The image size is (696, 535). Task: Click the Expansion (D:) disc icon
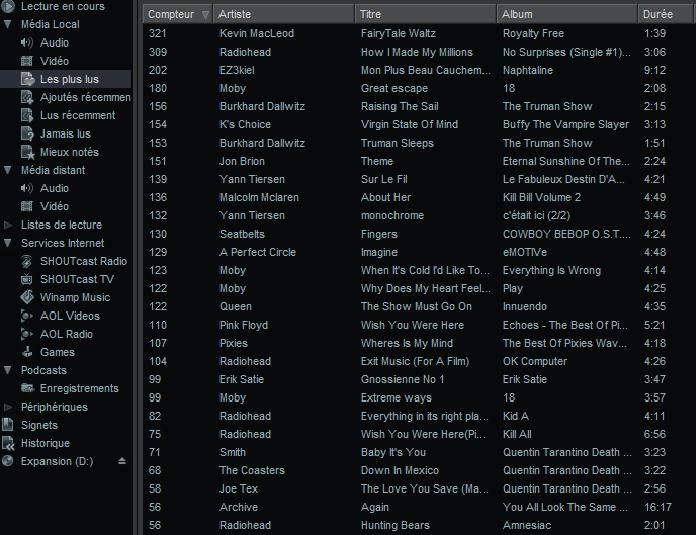(8, 461)
